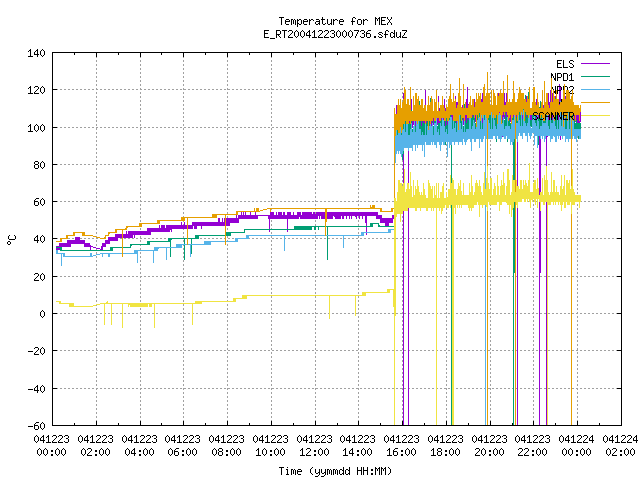Click the y-axis tick value 100
The width and height of the screenshot is (640, 480).
36,128
